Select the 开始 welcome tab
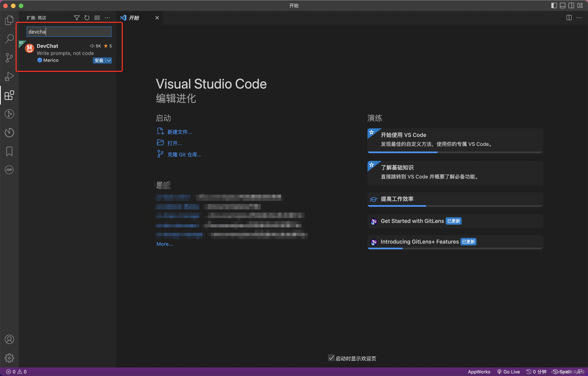This screenshot has height=376, width=588. click(134, 18)
